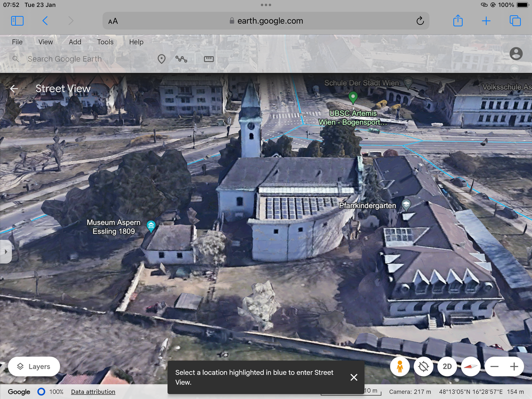Select the Draw path or polygon tool
Viewport: 532px width, 399px height.
pos(181,59)
